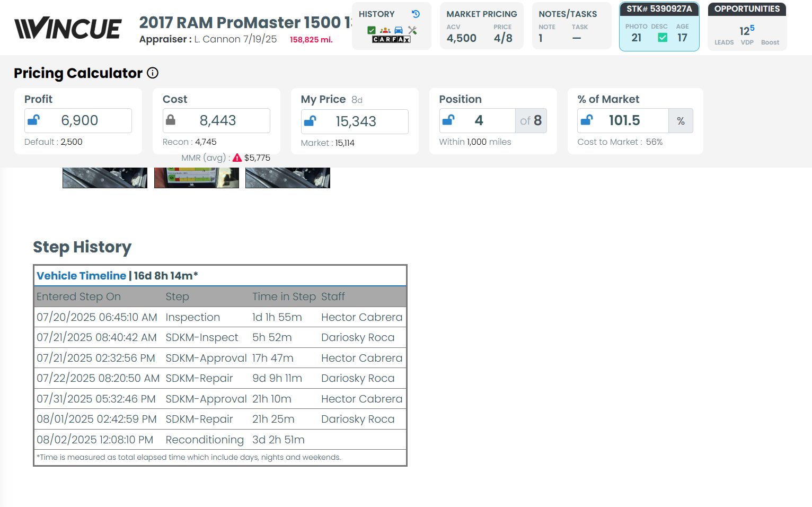The image size is (812, 507).
Task: Click the vehicle title 2017 RAM ProMaster 1500
Action: tap(245, 23)
